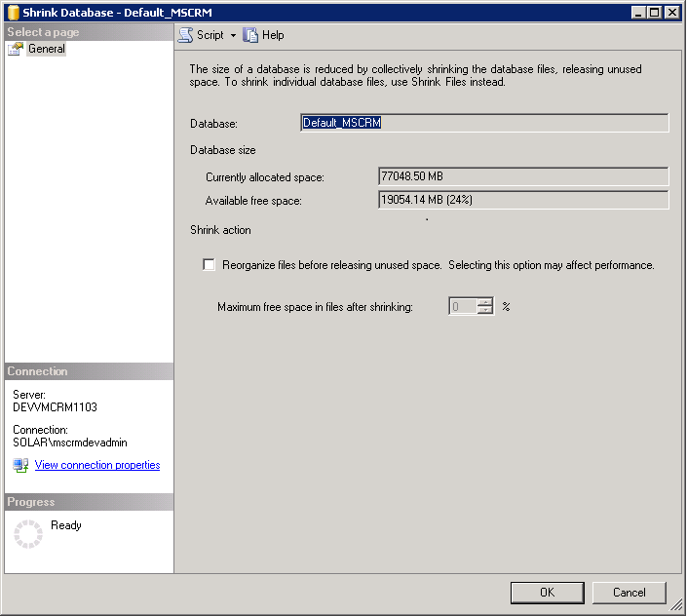Click the Database name field Default_MSCRM
The image size is (687, 616).
coord(484,123)
